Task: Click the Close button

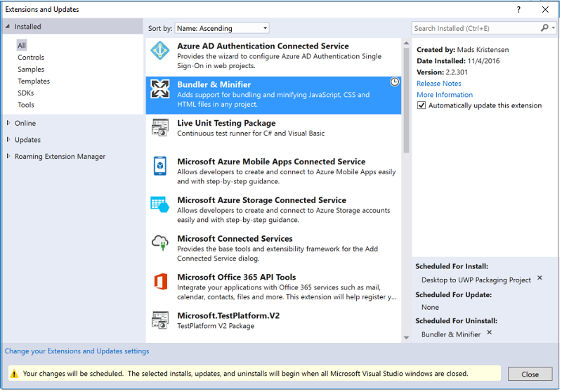Action: point(530,374)
